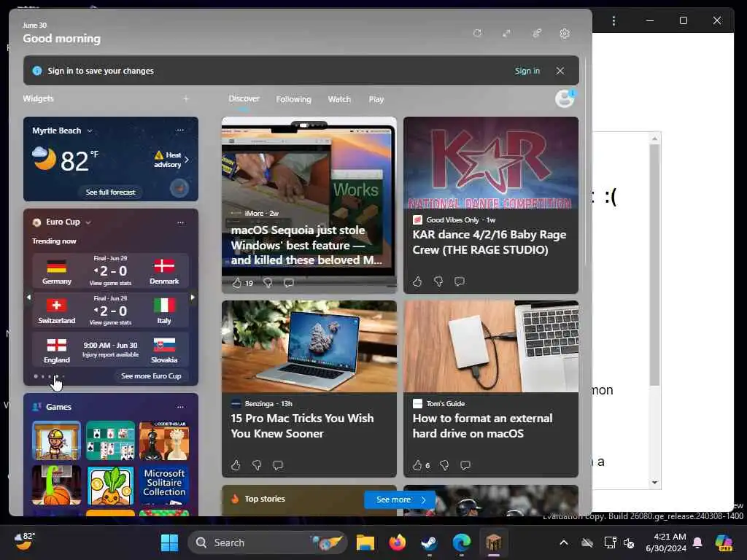Screen dimensions: 747x560
Task: View game stats for Germany vs Denmark
Action: 110,283
